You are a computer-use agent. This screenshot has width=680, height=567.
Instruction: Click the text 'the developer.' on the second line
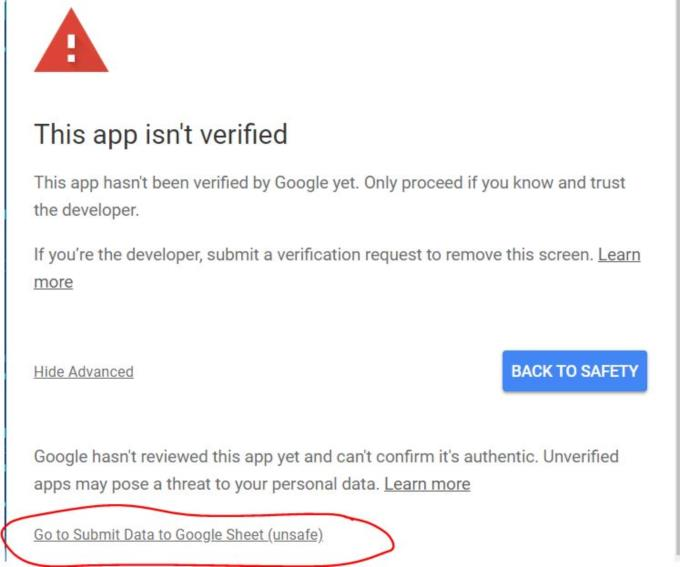pyautogui.click(x=86, y=210)
